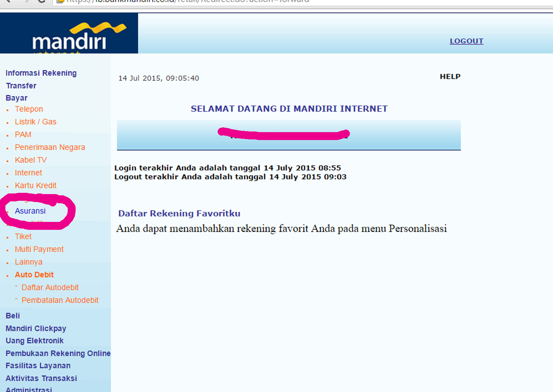Open Penerimaan Negara payment
Image resolution: width=553 pixels, height=392 pixels.
50,147
